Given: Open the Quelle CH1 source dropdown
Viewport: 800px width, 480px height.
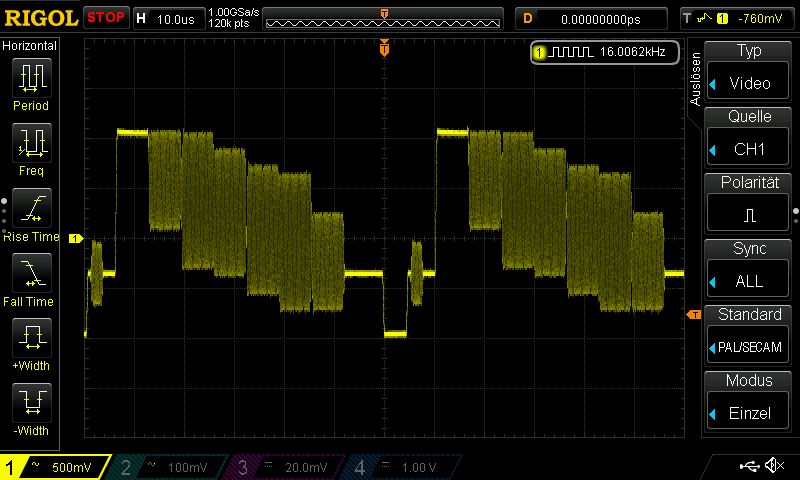Looking at the screenshot, I should coord(748,138).
